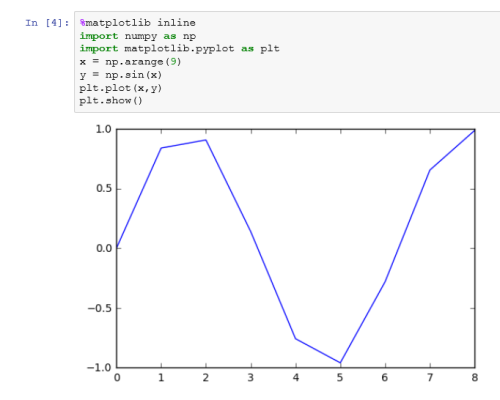Click the x = np.arange(9) line
The image size is (500, 400).
tap(130, 62)
